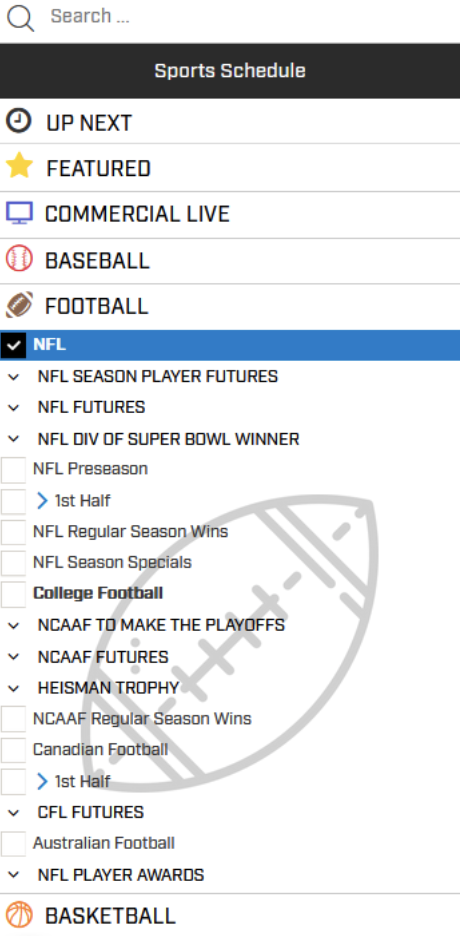Open NFL Regular Season Wins link
Screen dimensions: 460x936
click(130, 531)
